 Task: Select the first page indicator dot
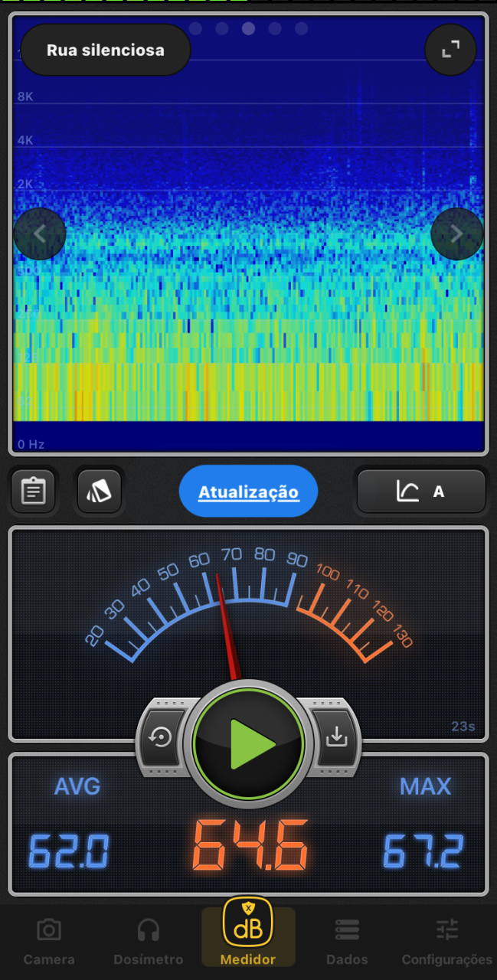(195, 29)
